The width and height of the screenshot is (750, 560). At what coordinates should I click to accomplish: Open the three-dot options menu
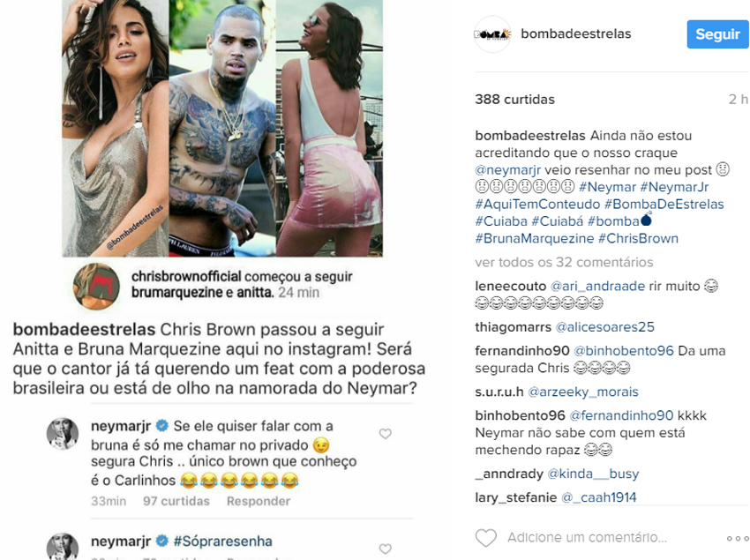[738, 539]
